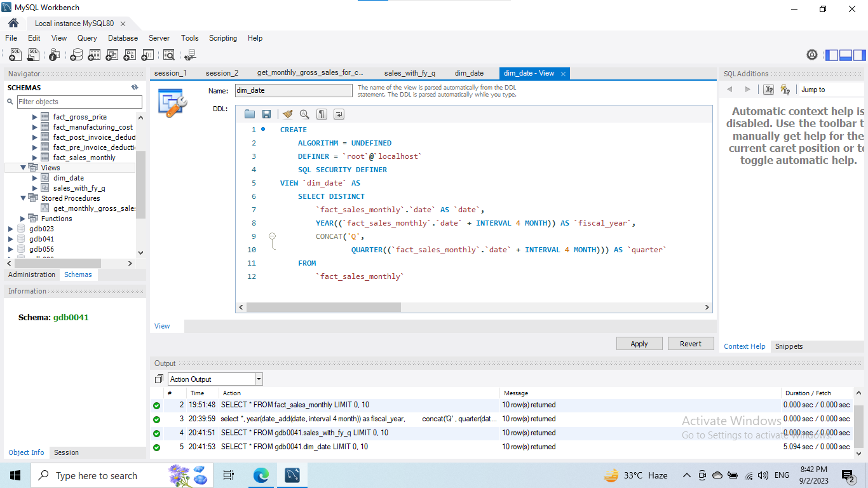The height and width of the screenshot is (488, 868).
Task: Expand the gdb041 schema
Action: 10,239
